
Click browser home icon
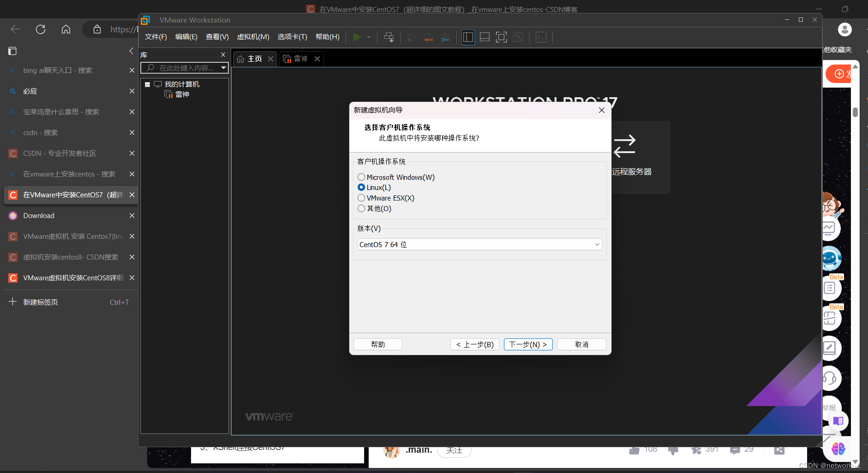click(66, 30)
